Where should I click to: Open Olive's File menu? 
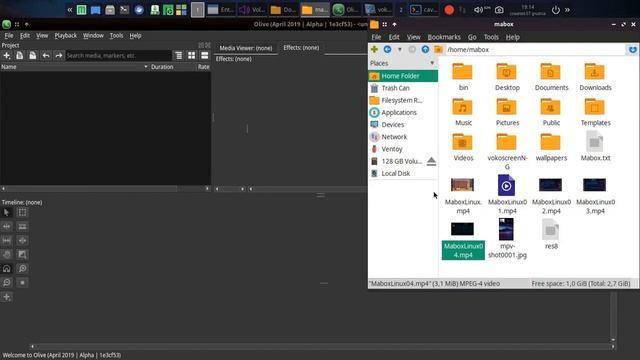click(x=9, y=36)
